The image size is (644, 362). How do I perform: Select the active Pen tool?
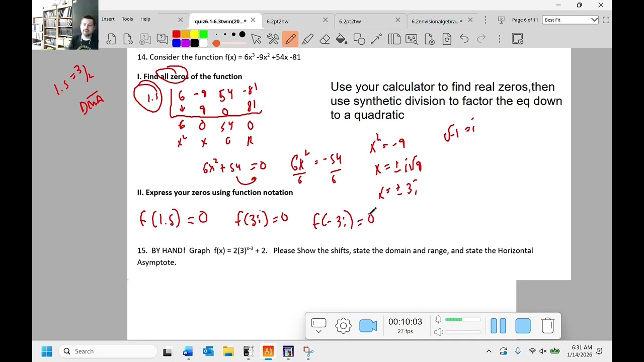pyautogui.click(x=290, y=39)
